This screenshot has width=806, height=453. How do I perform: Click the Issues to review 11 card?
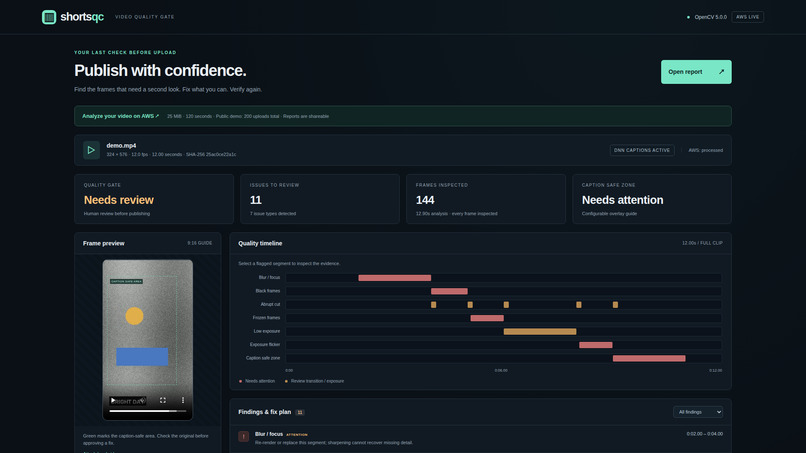320,199
